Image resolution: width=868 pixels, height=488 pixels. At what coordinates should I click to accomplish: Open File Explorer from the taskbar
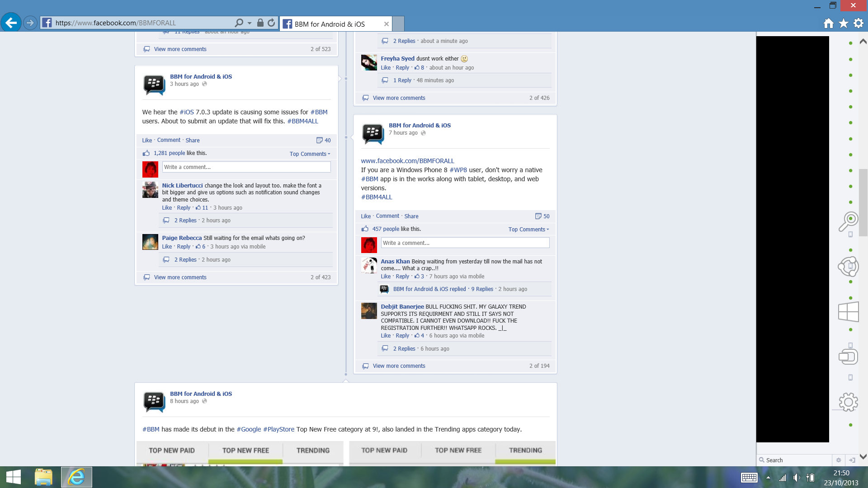coord(43,477)
